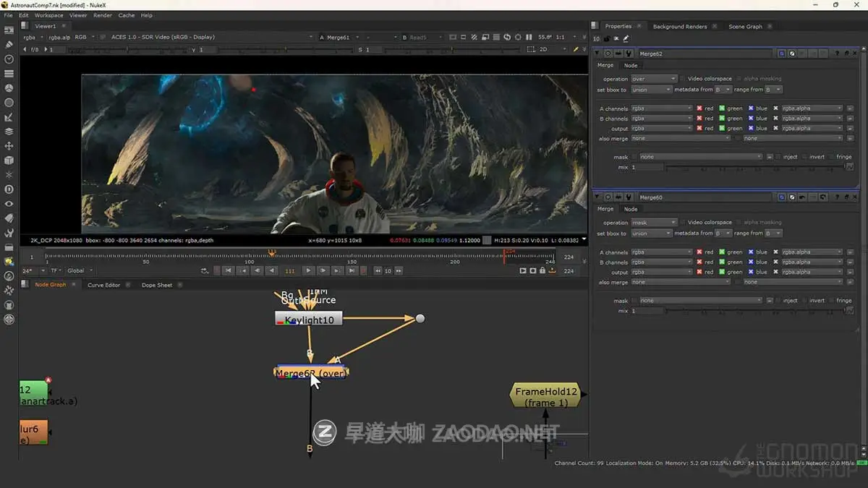868x488 pixels.
Task: Click the Keyer eyedropper icon in left toolbar
Action: point(9,117)
